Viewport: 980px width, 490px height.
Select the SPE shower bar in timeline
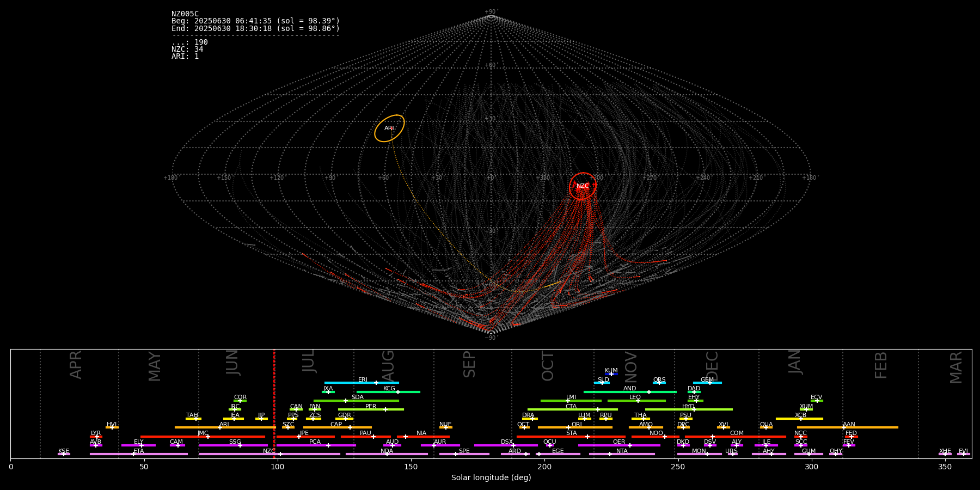(464, 454)
